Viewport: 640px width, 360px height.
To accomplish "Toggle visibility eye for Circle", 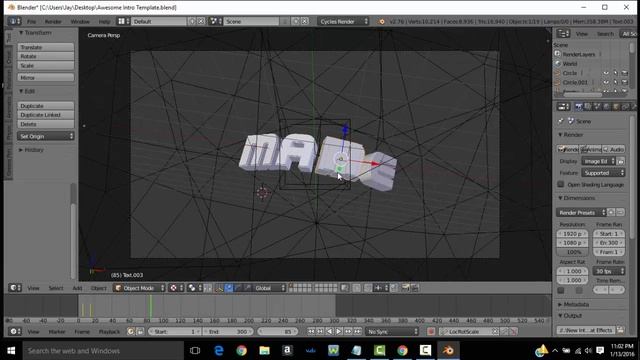I will 606,73.
